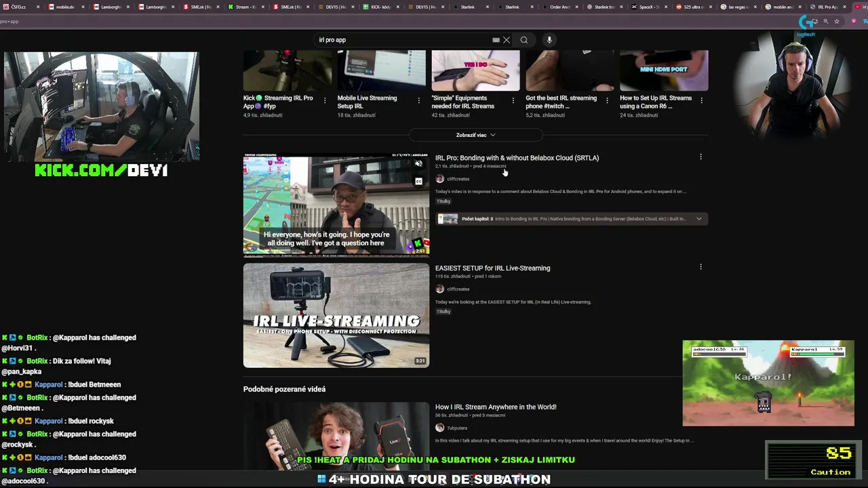
Task: Close the ČSFD.cz tab
Action: pyautogui.click(x=38, y=7)
